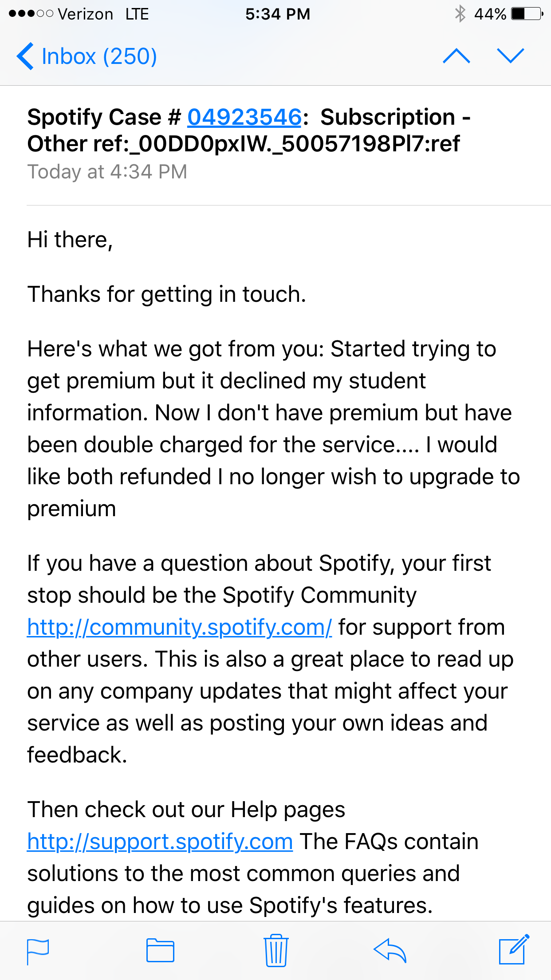Tap the back chevron arrow
The height and width of the screenshot is (980, 551).
point(25,56)
